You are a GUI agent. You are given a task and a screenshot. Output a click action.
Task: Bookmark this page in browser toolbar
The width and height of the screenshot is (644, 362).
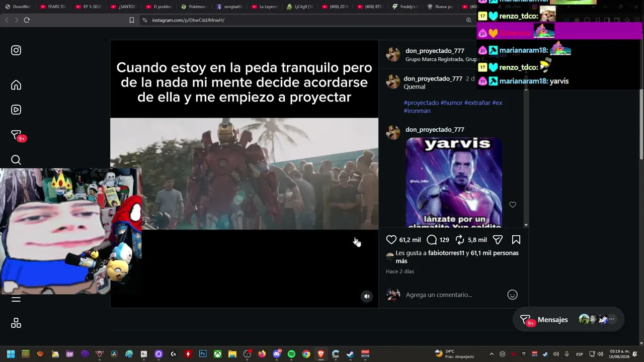(x=132, y=20)
